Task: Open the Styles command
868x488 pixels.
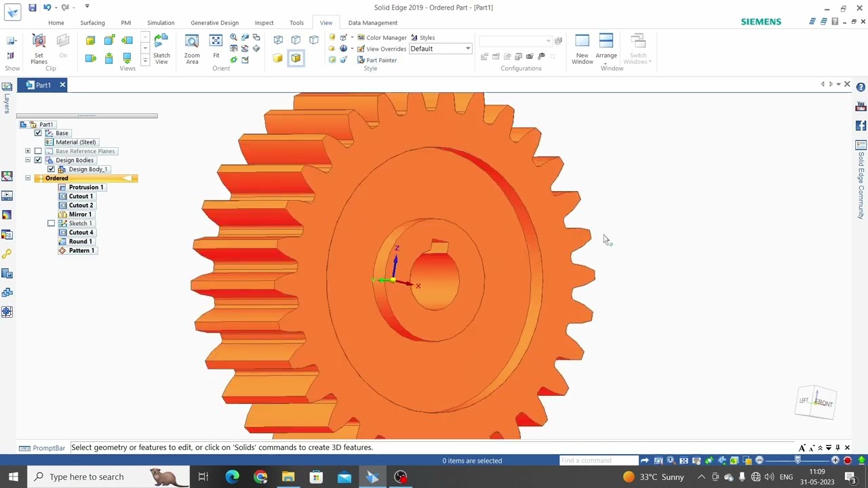Action: (x=422, y=37)
